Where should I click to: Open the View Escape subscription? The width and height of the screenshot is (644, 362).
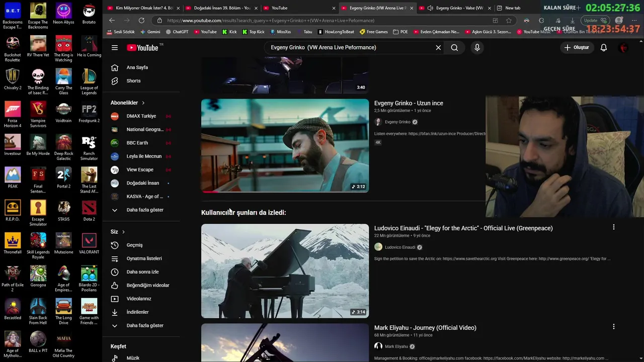pyautogui.click(x=141, y=169)
